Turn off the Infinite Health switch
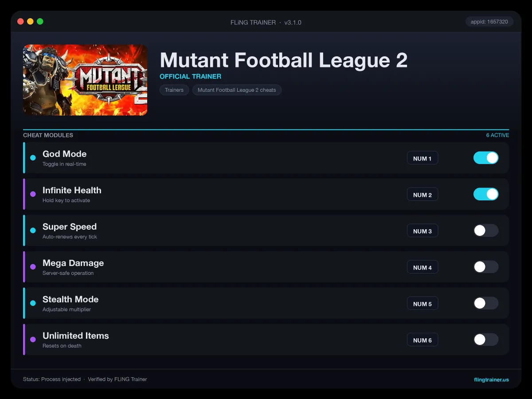The width and height of the screenshot is (532, 399). point(486,194)
